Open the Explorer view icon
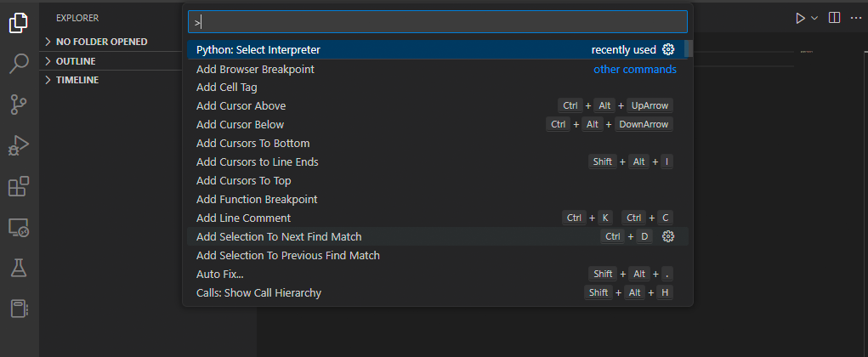The image size is (868, 357). tap(19, 24)
